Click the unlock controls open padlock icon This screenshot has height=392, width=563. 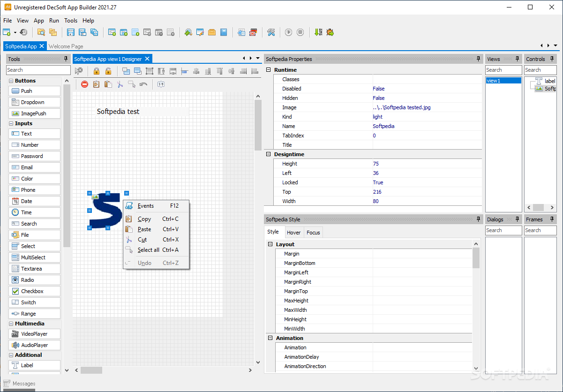coord(108,71)
